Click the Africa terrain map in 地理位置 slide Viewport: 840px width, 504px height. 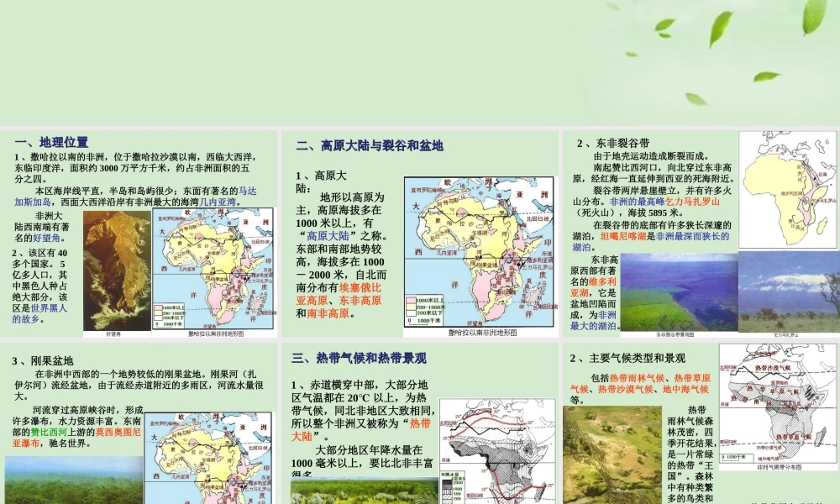tap(213, 268)
